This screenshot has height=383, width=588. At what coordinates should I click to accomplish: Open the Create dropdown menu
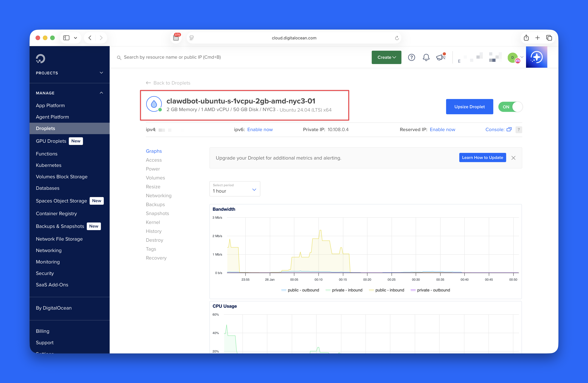pos(386,57)
